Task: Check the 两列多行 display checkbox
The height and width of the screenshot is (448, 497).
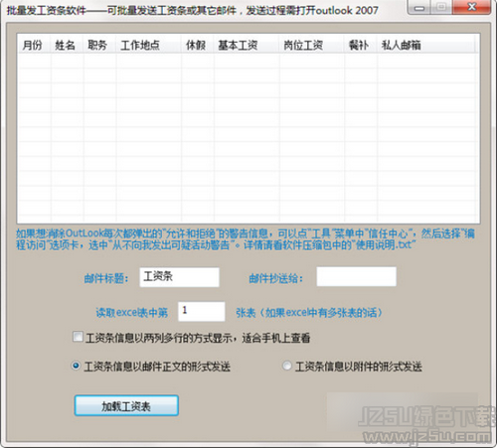Action: 78,337
